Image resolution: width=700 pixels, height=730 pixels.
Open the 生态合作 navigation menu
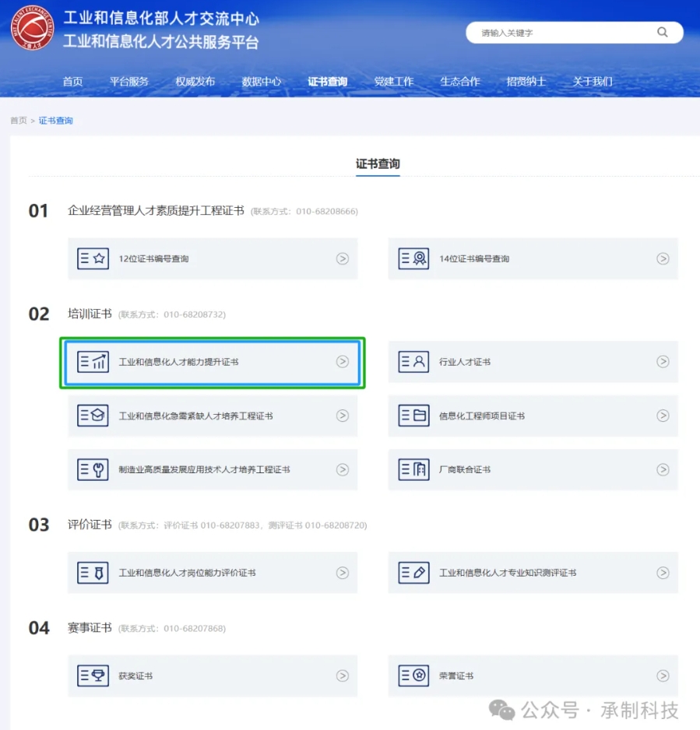[x=459, y=82]
